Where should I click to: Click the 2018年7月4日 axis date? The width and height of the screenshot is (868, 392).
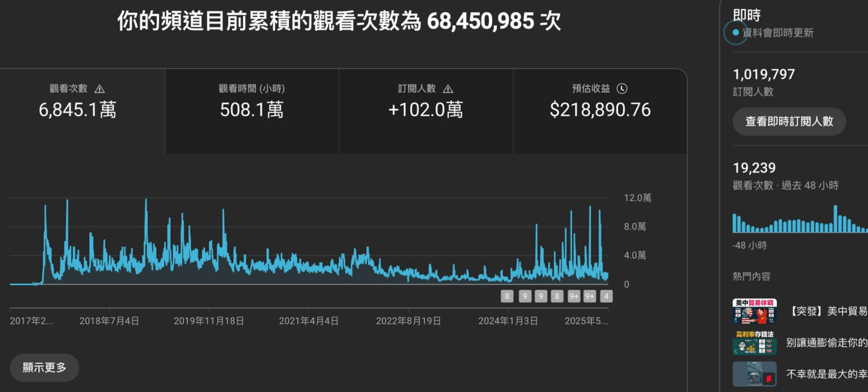click(109, 321)
